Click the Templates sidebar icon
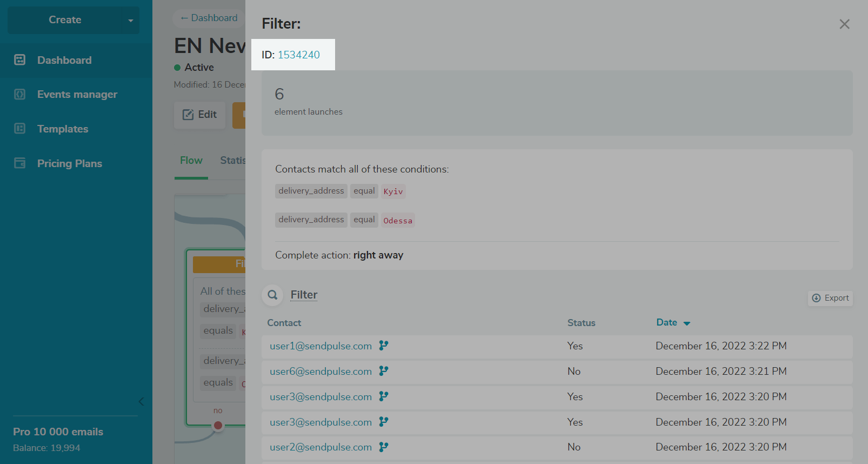Image resolution: width=868 pixels, height=464 pixels. [x=20, y=129]
